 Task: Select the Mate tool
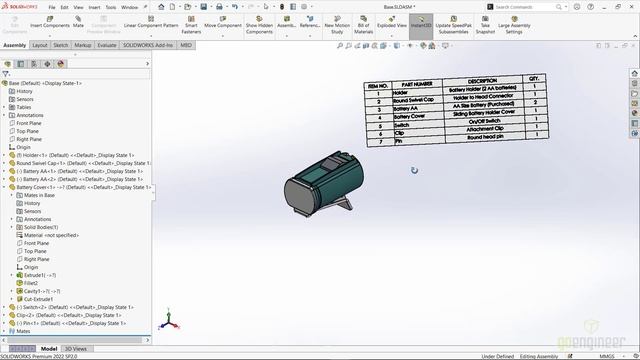pos(78,22)
